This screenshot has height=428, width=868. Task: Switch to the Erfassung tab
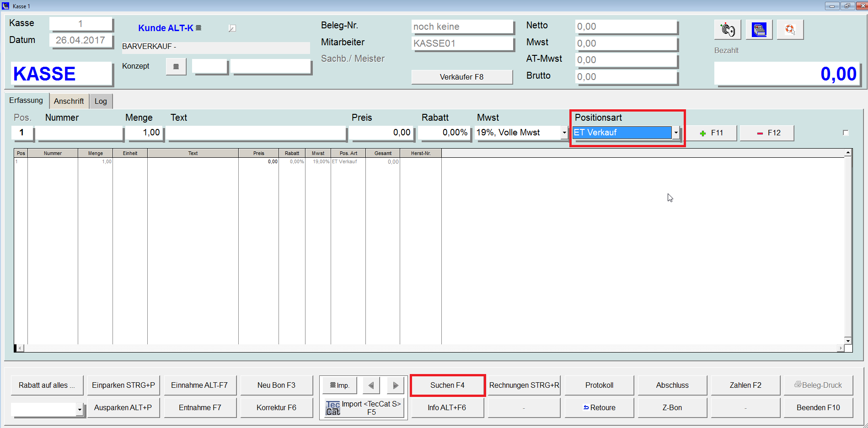point(26,101)
